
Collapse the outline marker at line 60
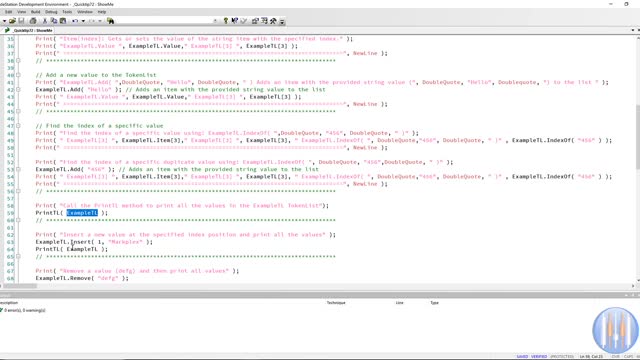tap(18, 220)
